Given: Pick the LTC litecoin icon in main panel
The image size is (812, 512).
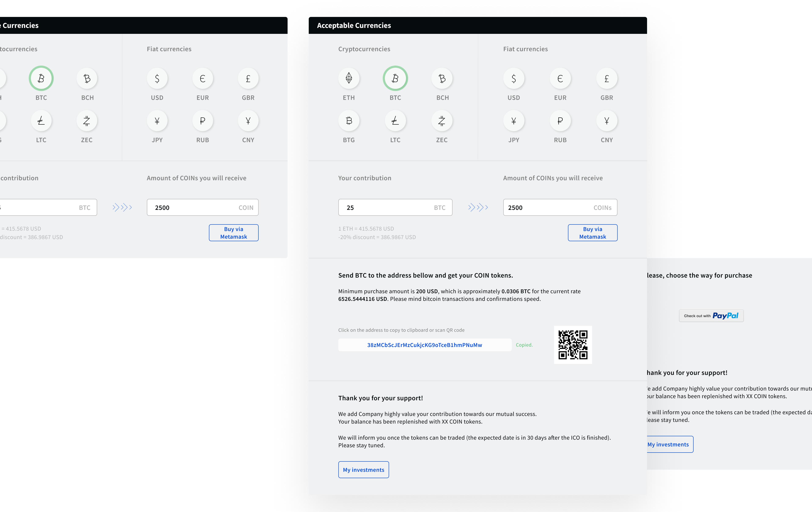Looking at the screenshot, I should [x=395, y=121].
